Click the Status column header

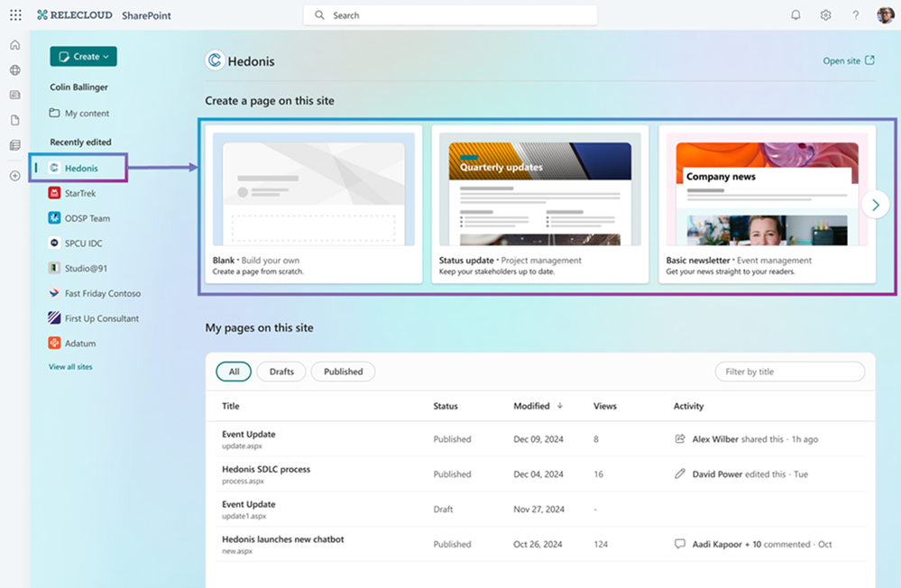[x=446, y=406]
